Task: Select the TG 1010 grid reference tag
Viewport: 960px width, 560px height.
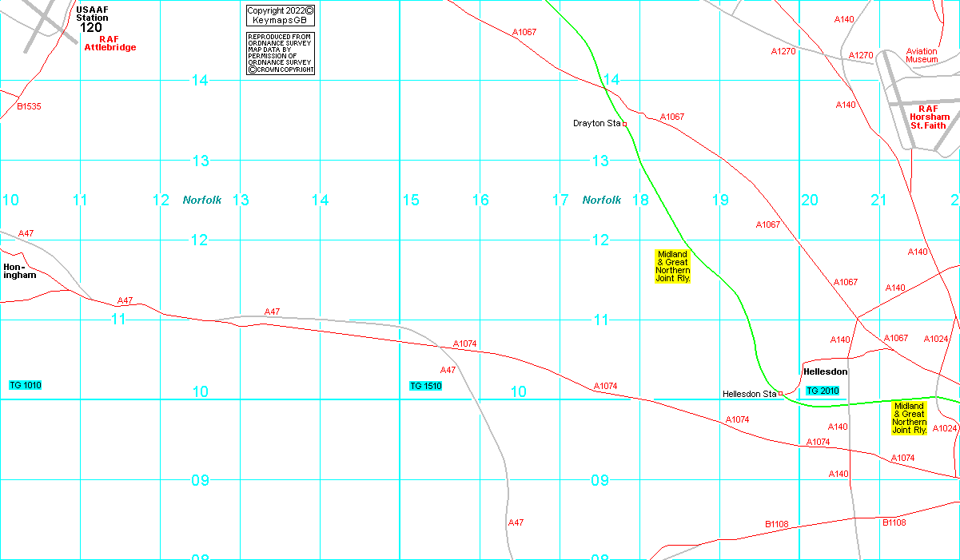Action: click(x=25, y=385)
